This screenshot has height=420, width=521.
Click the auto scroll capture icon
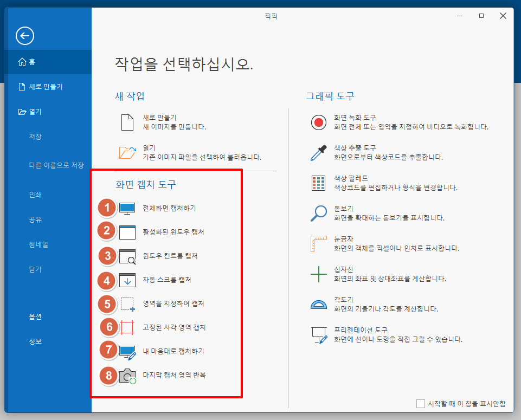(127, 280)
